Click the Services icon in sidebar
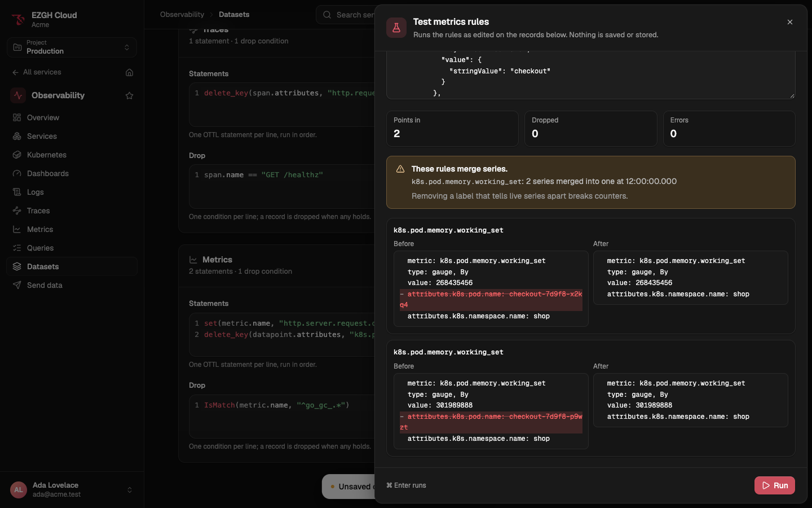 coord(17,136)
